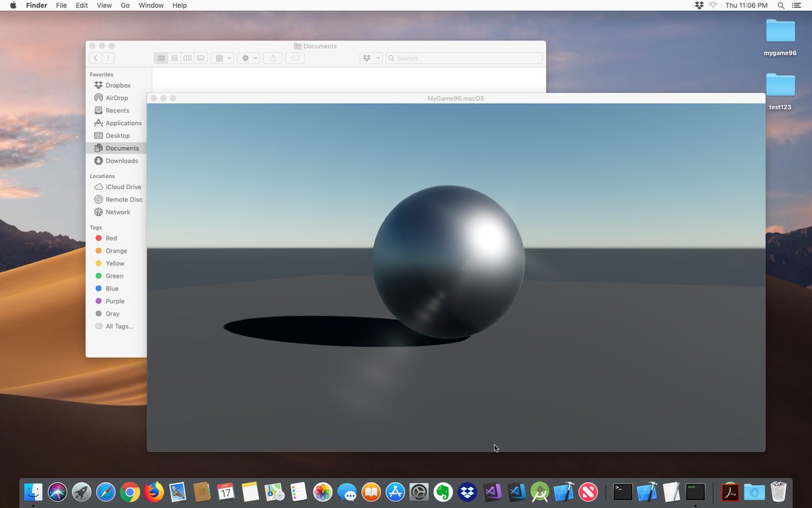Select the mygame96 folder on the desktop
This screenshot has height=508, width=812.
pos(780,37)
